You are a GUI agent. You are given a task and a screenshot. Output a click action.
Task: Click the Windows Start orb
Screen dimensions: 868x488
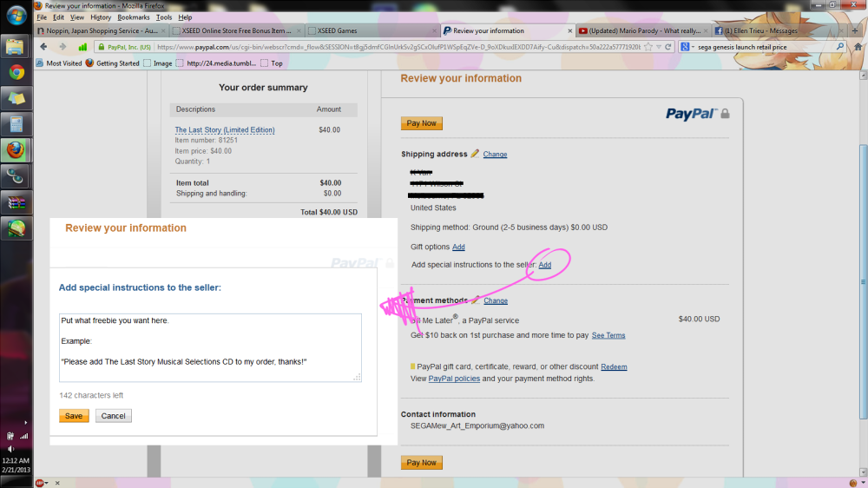coord(16,15)
